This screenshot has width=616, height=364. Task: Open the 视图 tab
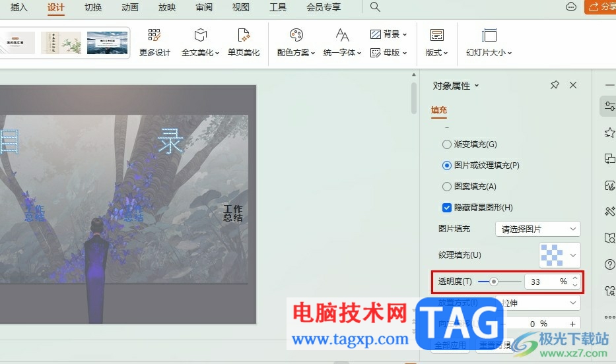[x=241, y=7]
